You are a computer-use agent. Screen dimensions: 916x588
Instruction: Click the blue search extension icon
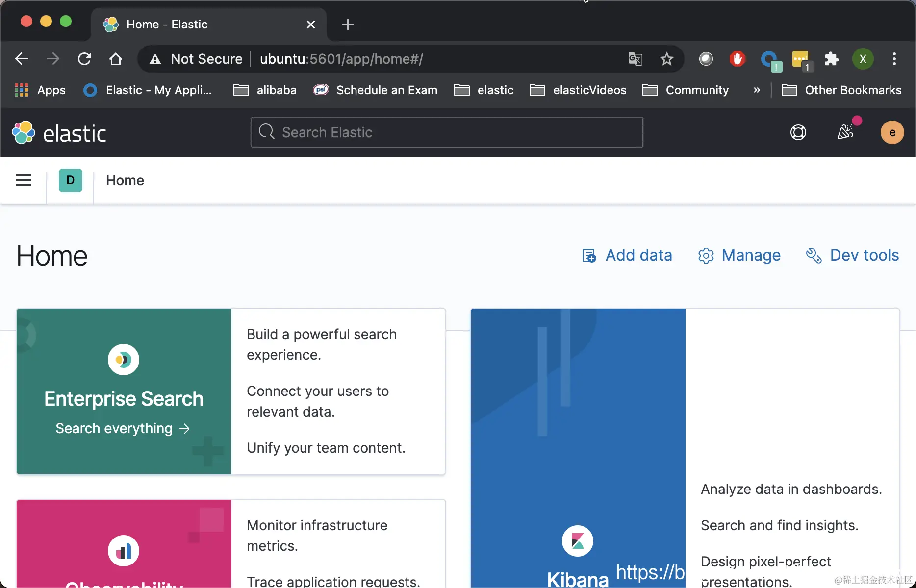tap(770, 61)
